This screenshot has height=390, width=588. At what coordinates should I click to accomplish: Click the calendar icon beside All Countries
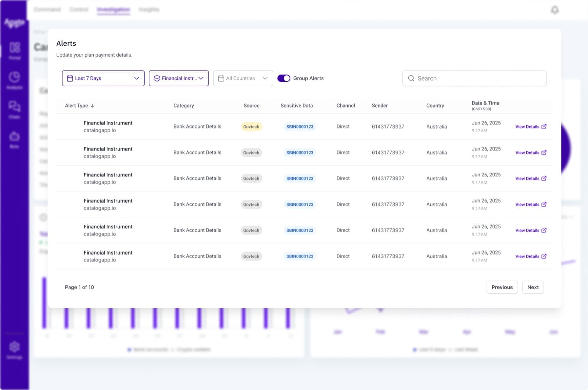[221, 78]
